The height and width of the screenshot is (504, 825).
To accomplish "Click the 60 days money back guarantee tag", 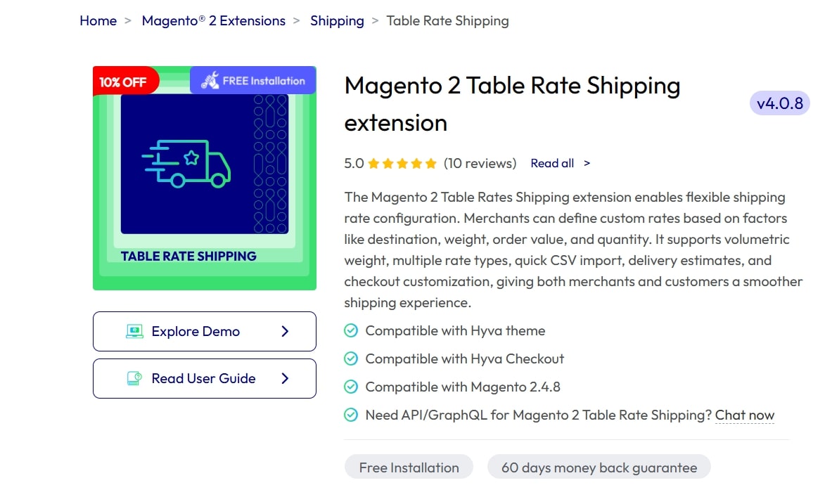I will tap(599, 467).
